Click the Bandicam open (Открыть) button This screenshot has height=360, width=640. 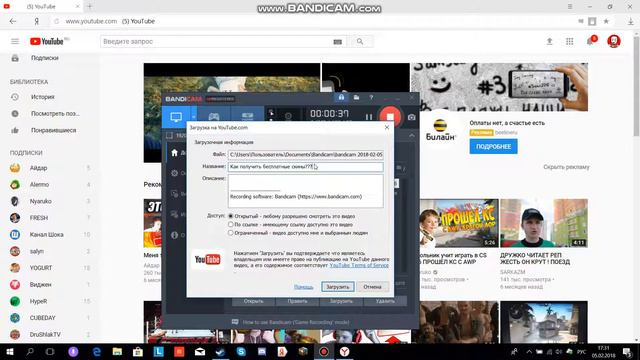tap(253, 301)
